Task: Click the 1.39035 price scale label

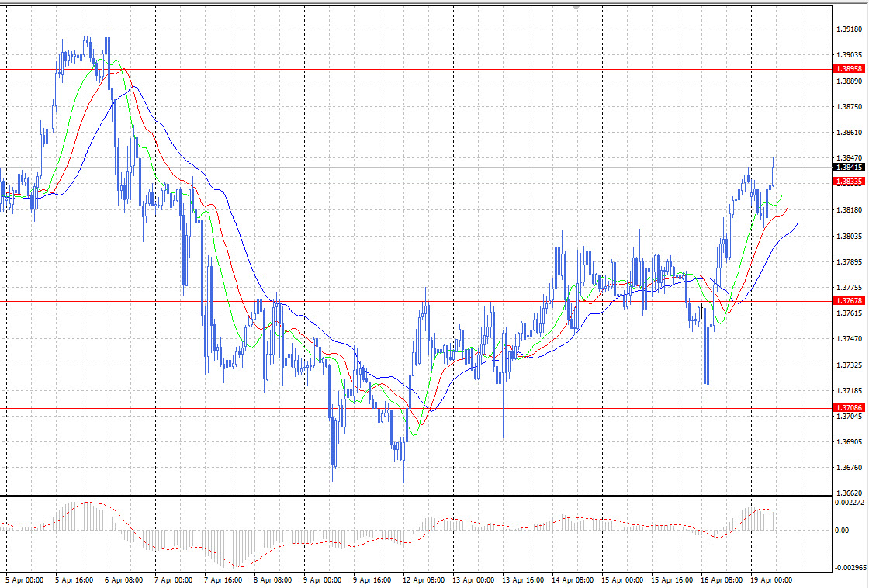Action: pyautogui.click(x=849, y=55)
